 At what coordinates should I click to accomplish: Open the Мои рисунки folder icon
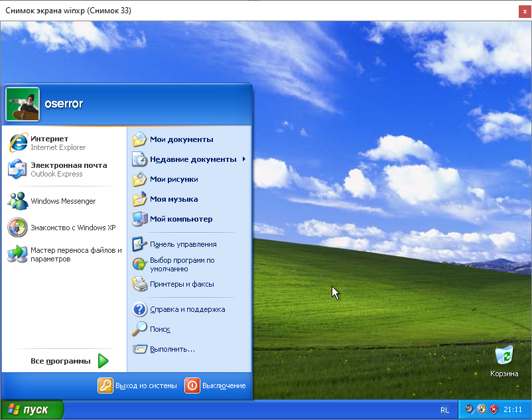point(139,179)
